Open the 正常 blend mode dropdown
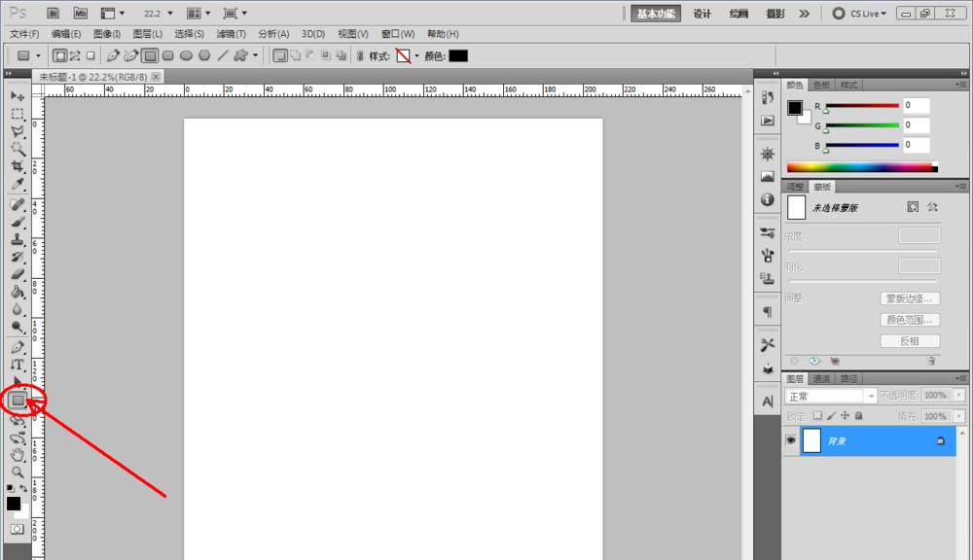 click(x=830, y=396)
